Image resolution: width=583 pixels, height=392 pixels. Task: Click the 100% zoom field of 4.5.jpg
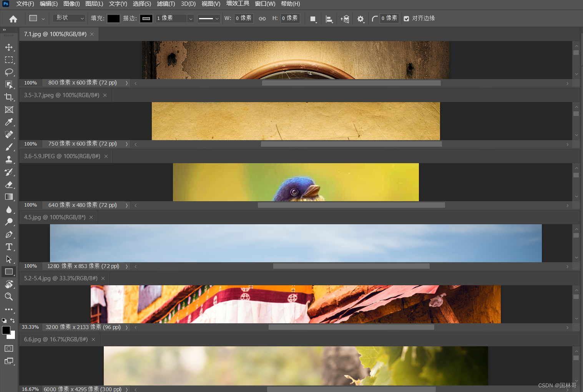(x=31, y=266)
